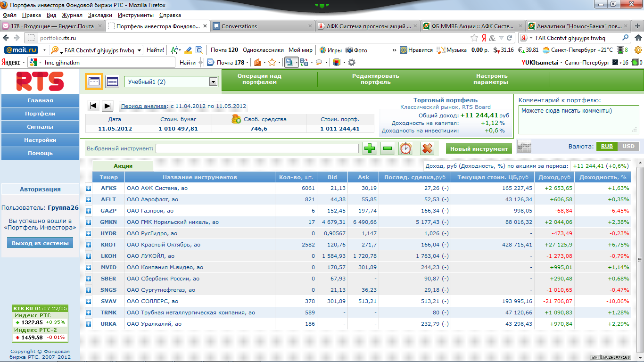Go to period end with last arrow icon
This screenshot has width=644, height=362.
click(x=107, y=106)
